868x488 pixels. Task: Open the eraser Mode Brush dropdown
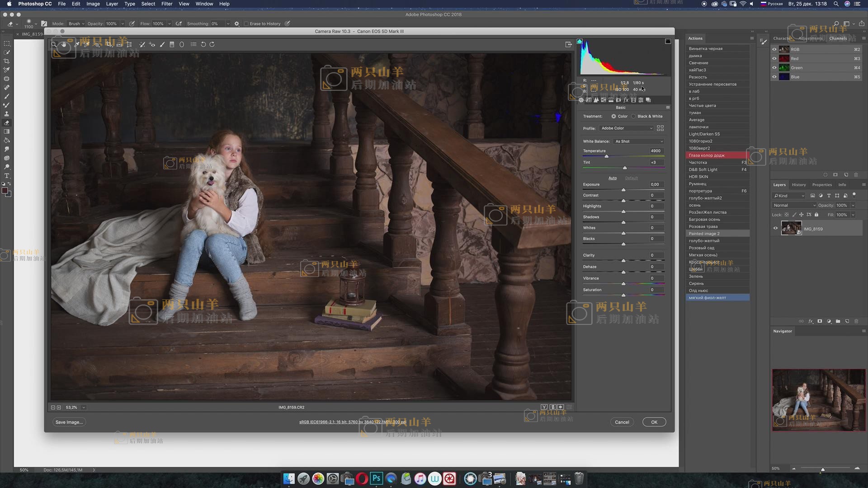click(76, 24)
